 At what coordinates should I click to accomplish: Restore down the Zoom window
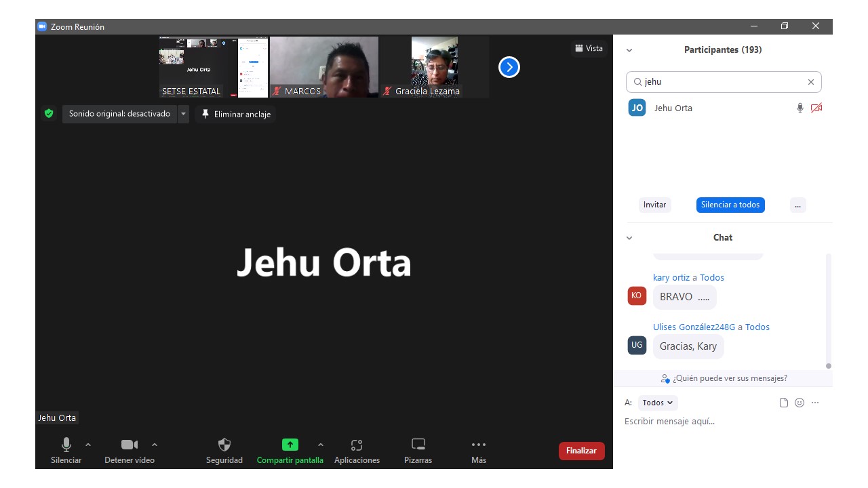tap(785, 26)
